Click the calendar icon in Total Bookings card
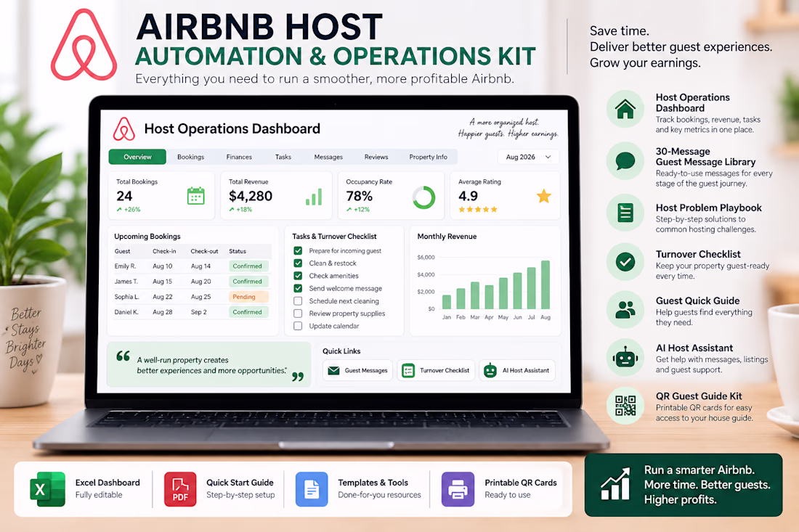Screen dimensions: 799x532 (x=195, y=196)
